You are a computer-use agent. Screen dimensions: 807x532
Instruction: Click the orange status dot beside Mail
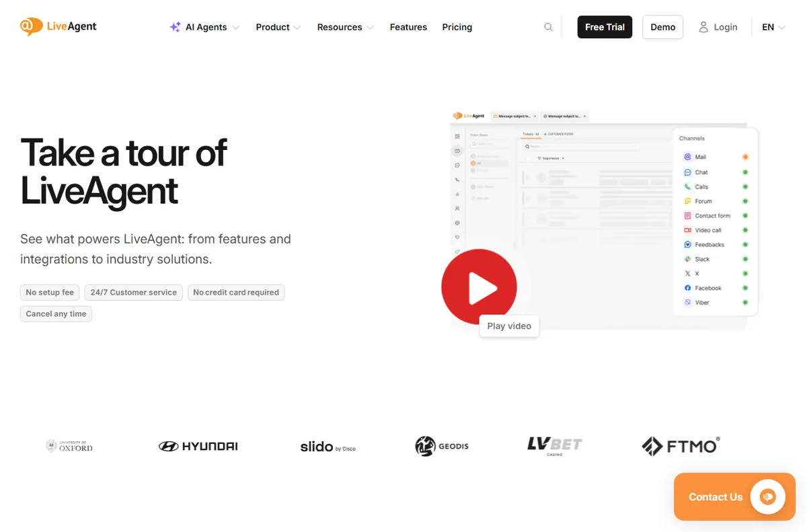[745, 157]
